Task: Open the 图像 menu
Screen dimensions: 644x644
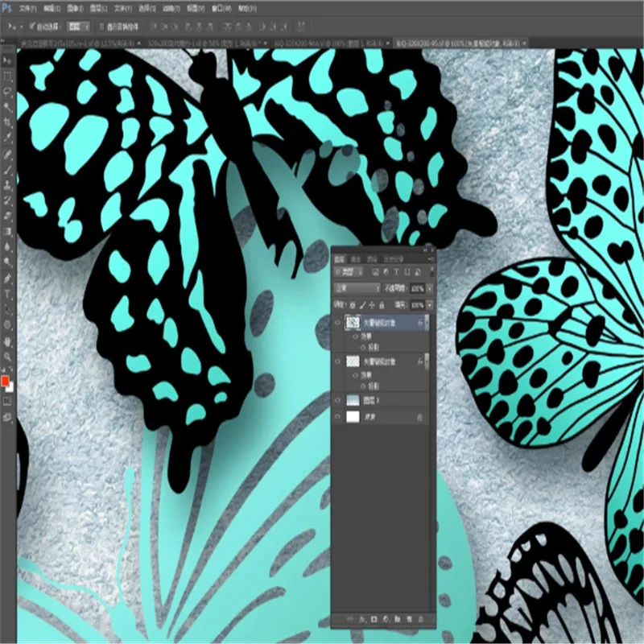Action: (75, 8)
